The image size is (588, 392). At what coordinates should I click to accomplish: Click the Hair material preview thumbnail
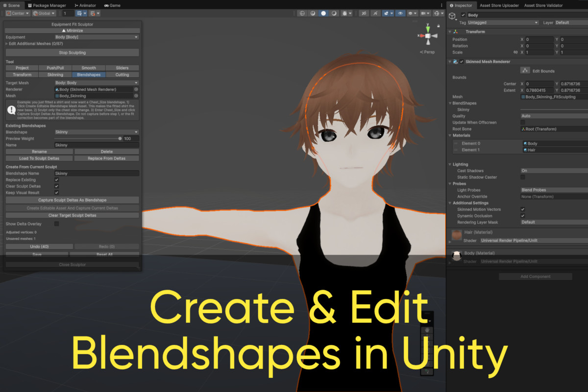pyautogui.click(x=457, y=235)
